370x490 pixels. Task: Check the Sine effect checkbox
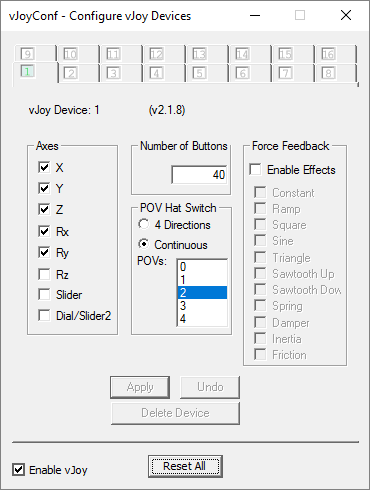(x=260, y=240)
